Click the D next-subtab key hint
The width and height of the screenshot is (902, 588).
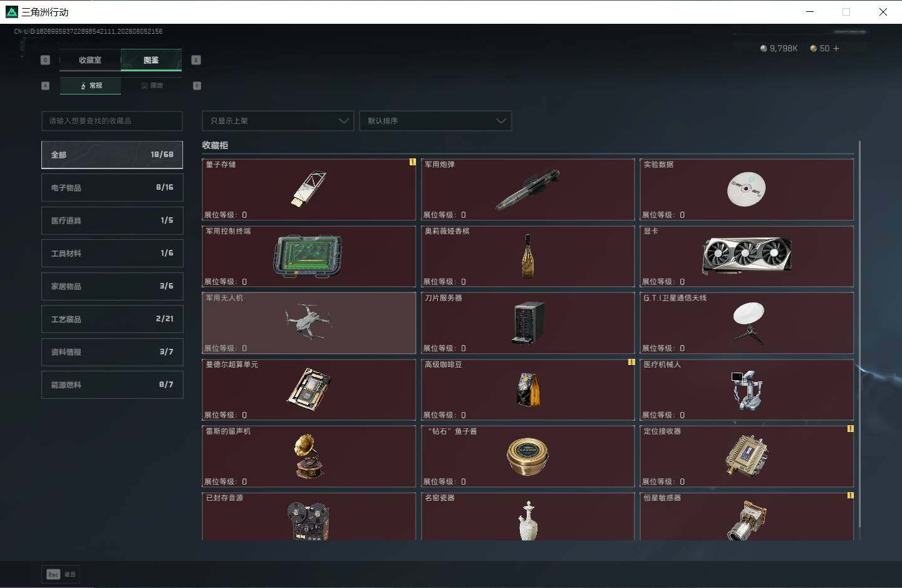coord(197,86)
